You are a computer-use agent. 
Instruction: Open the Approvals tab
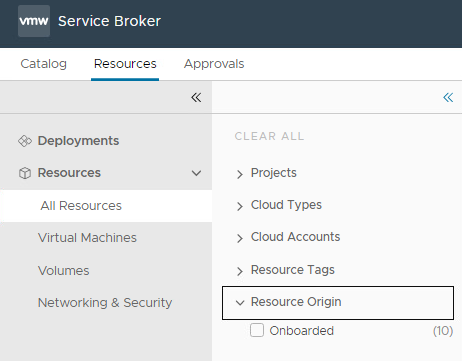pyautogui.click(x=214, y=64)
